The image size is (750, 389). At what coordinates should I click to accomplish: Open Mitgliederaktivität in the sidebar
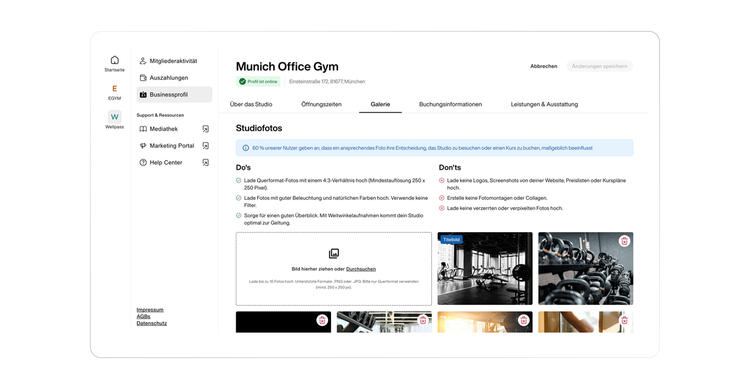coord(174,61)
